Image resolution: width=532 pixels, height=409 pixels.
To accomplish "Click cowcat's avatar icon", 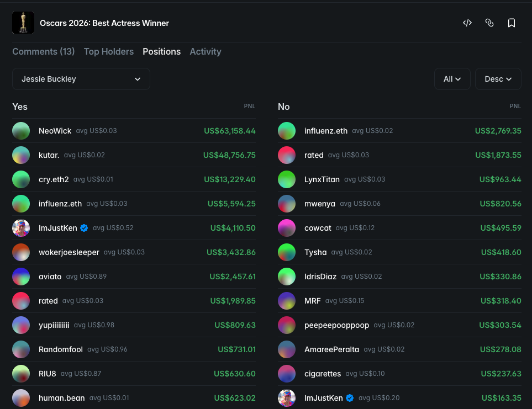I will 287,228.
